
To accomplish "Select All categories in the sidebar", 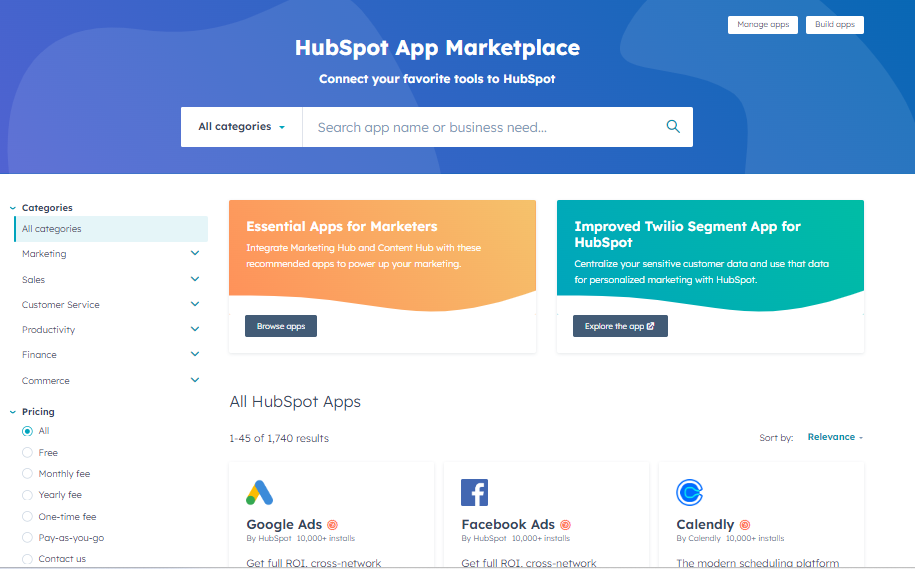I will [52, 229].
